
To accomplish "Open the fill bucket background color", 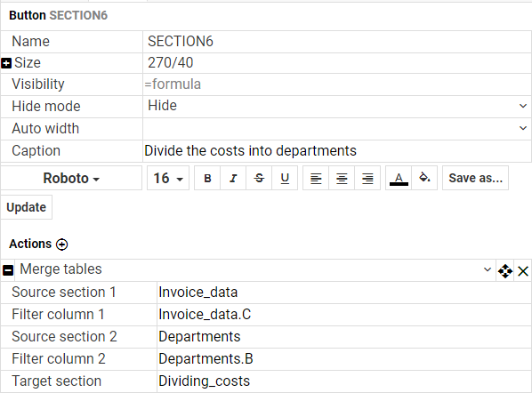I will 424,178.
